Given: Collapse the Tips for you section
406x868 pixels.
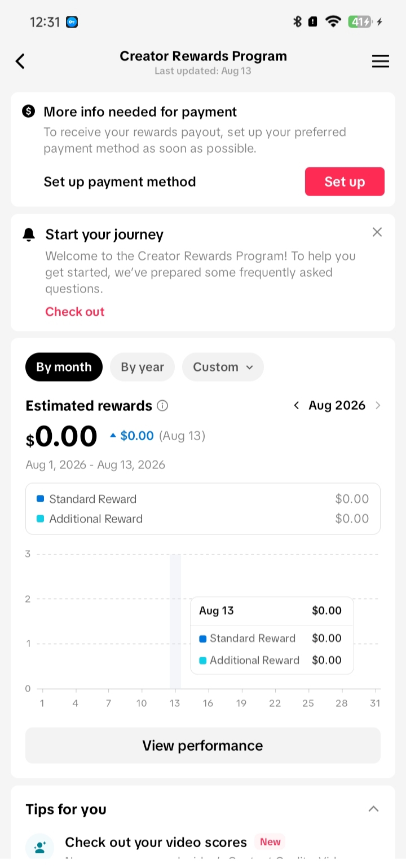Looking at the screenshot, I should click(x=373, y=809).
